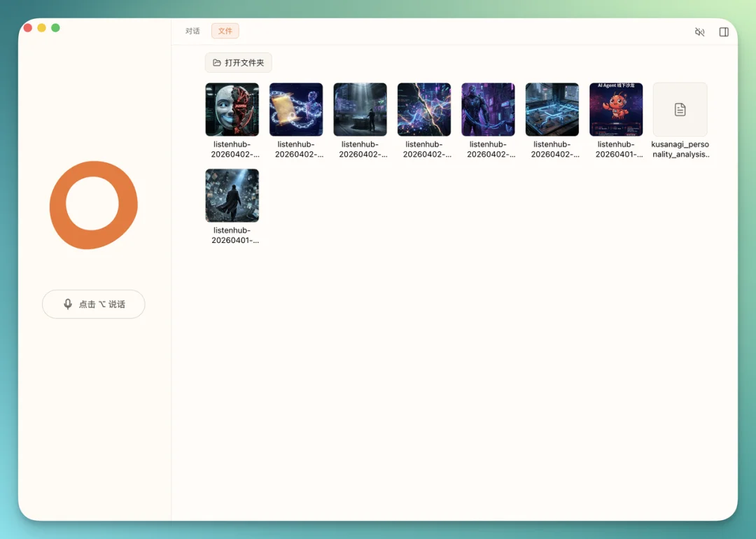Select the thumbnail with figure under light beam
756x539 pixels.
(x=360, y=109)
